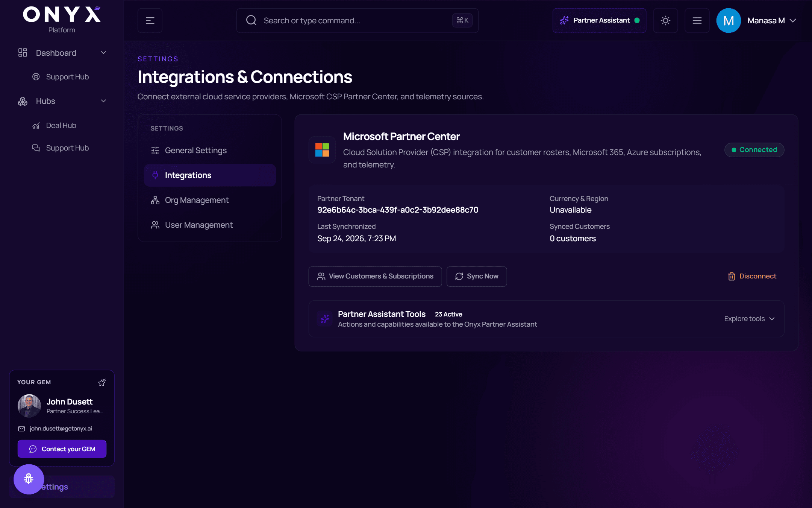The height and width of the screenshot is (508, 812).
Task: Click the Partner Assistant sparkle icon
Action: (x=564, y=21)
